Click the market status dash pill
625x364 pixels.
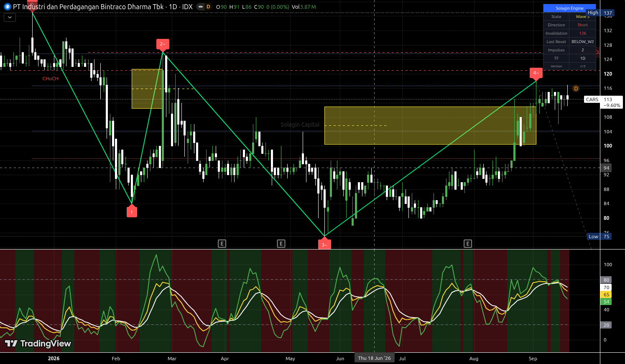200,7
